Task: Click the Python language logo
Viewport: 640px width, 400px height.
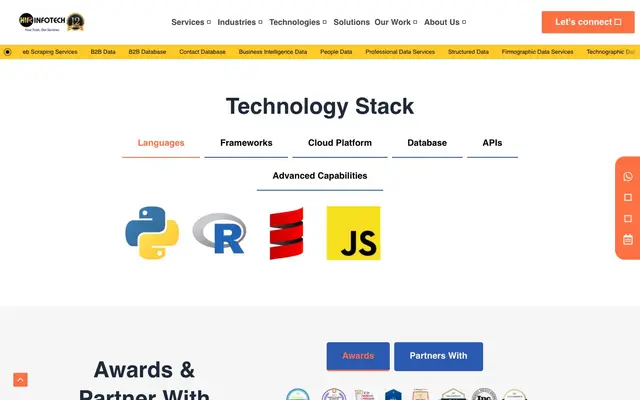Action: point(152,233)
